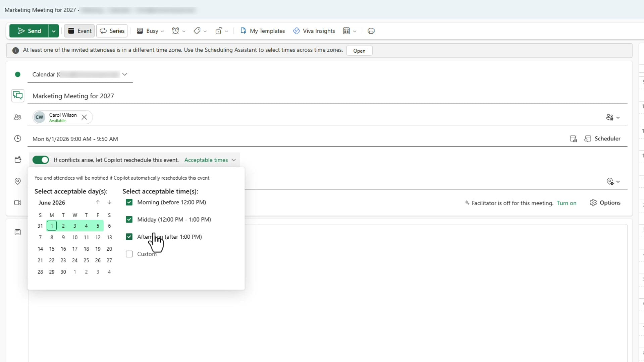Open the location room finder dropdown
The image size is (644, 362).
pyautogui.click(x=613, y=181)
